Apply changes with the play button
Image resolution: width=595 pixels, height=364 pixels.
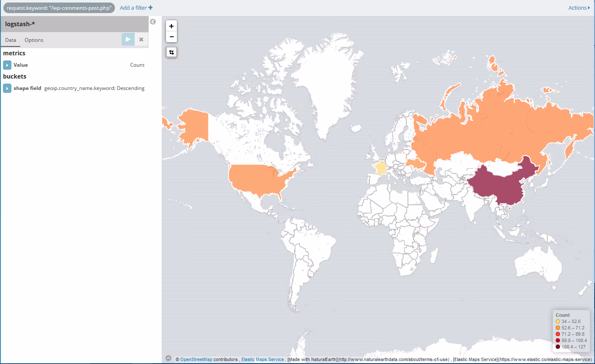point(128,39)
